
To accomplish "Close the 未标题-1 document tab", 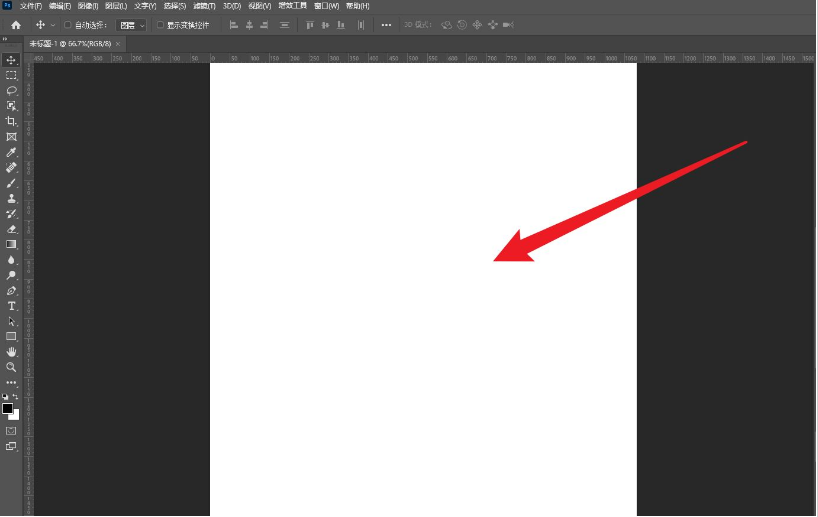I will 118,44.
